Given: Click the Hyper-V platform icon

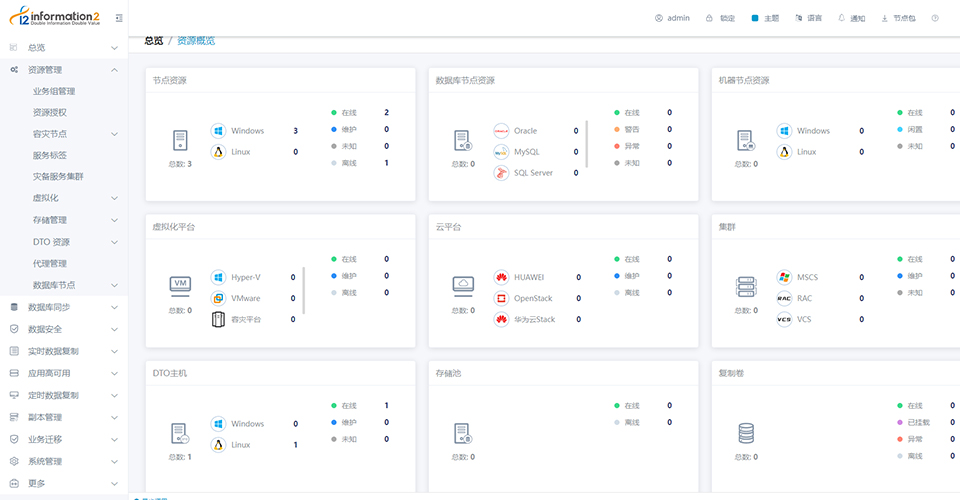Looking at the screenshot, I should (218, 277).
